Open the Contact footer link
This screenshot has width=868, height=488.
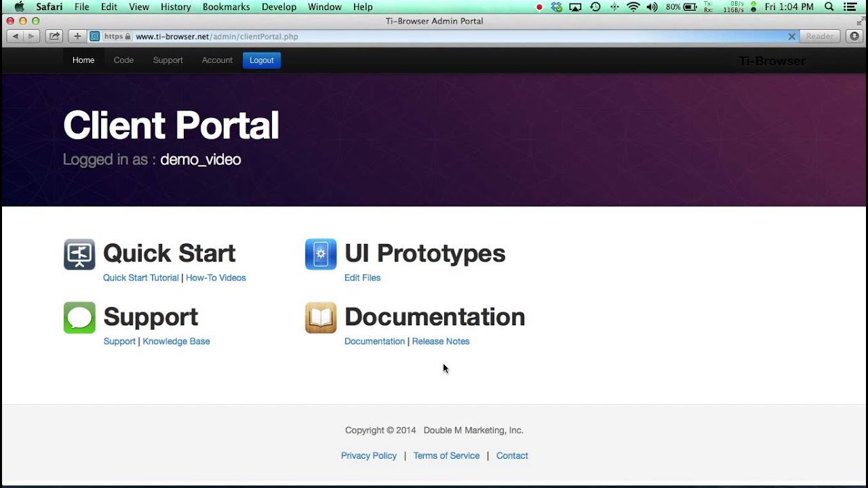point(512,456)
